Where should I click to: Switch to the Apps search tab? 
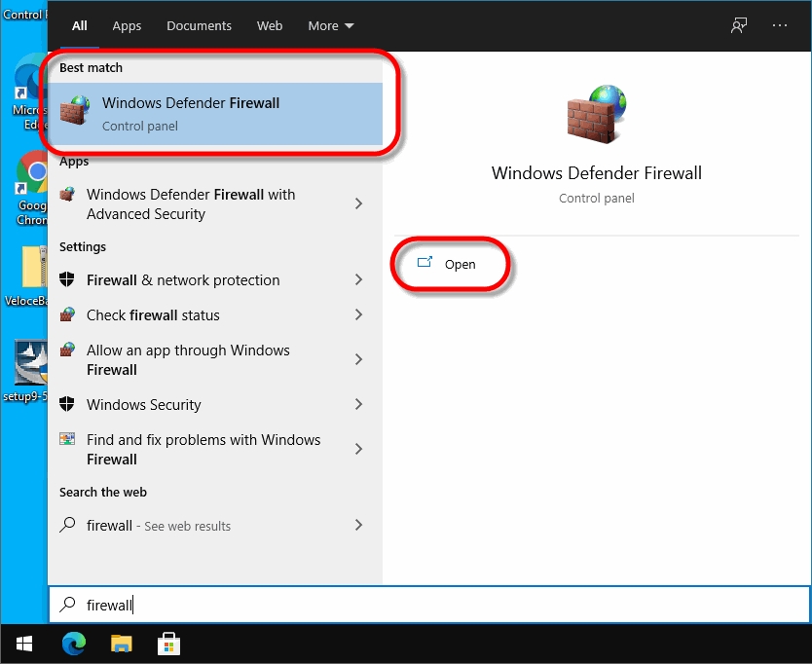(127, 26)
